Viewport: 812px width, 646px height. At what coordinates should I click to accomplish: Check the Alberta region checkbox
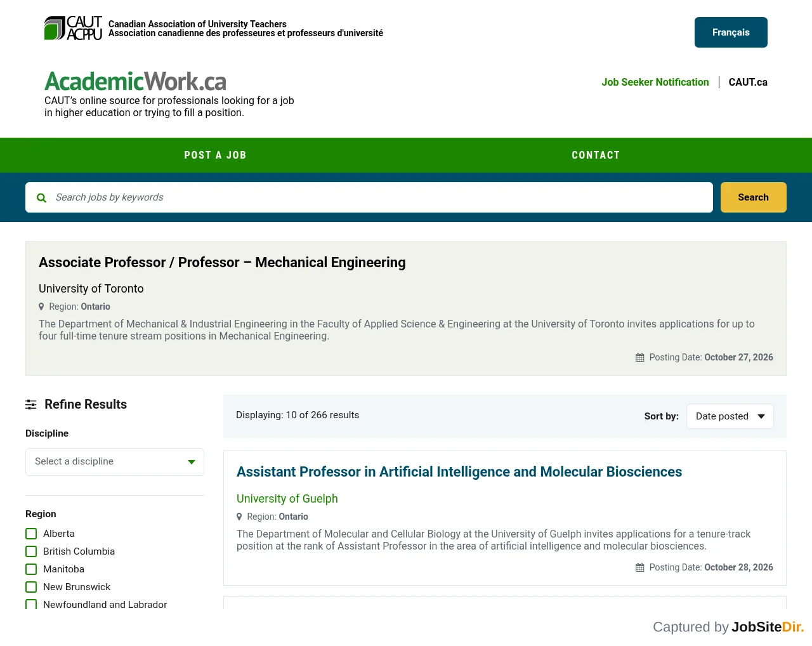(31, 534)
